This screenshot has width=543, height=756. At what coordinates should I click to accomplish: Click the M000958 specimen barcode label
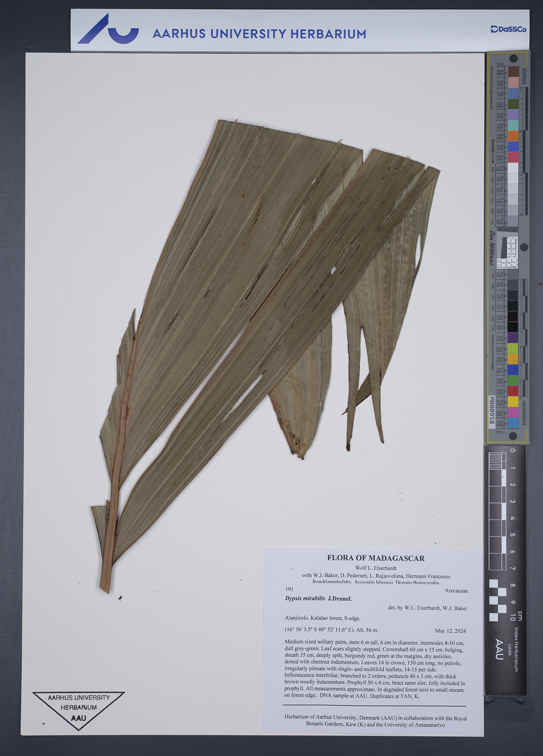492,412
